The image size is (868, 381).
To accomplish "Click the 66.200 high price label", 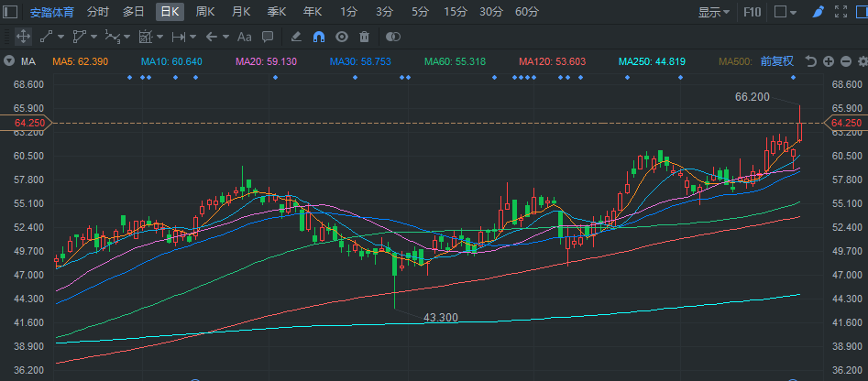I will (x=753, y=97).
